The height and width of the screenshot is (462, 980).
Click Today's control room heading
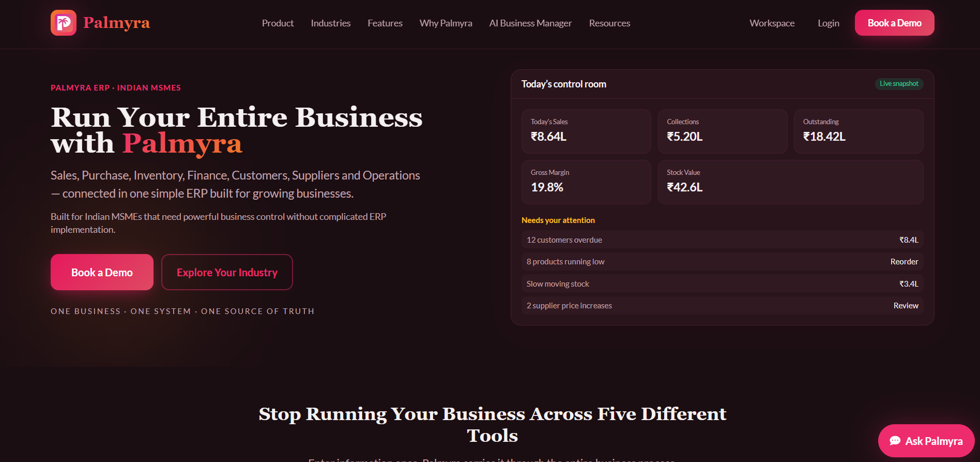[x=563, y=84]
